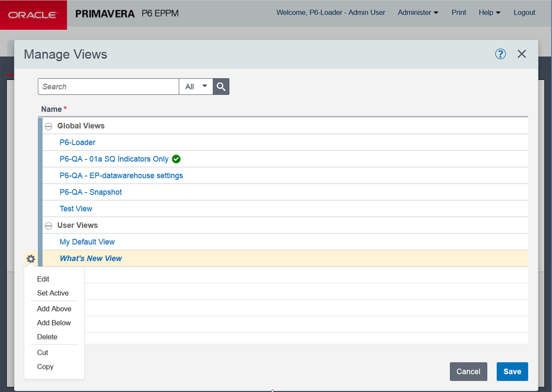Expand the Help menu
The width and height of the screenshot is (552, 392).
489,13
